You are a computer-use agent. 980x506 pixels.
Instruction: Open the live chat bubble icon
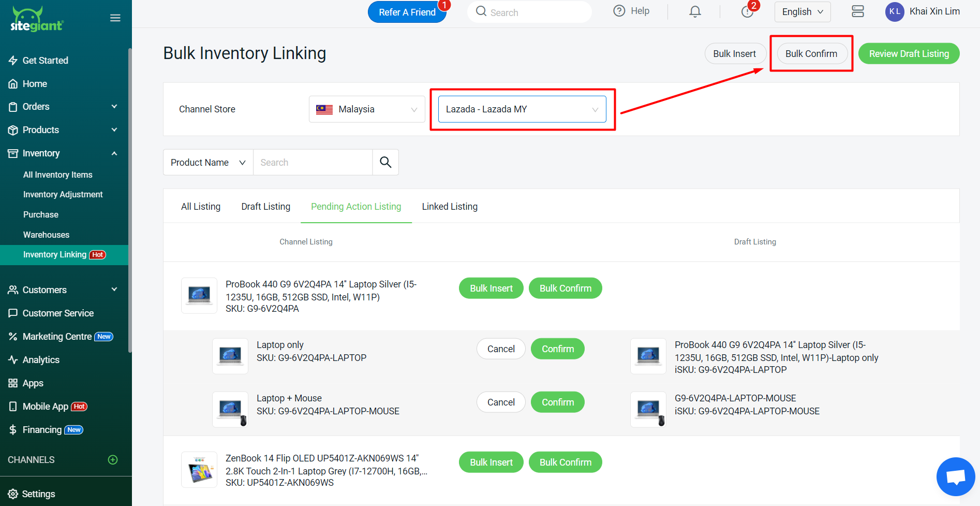(x=955, y=476)
